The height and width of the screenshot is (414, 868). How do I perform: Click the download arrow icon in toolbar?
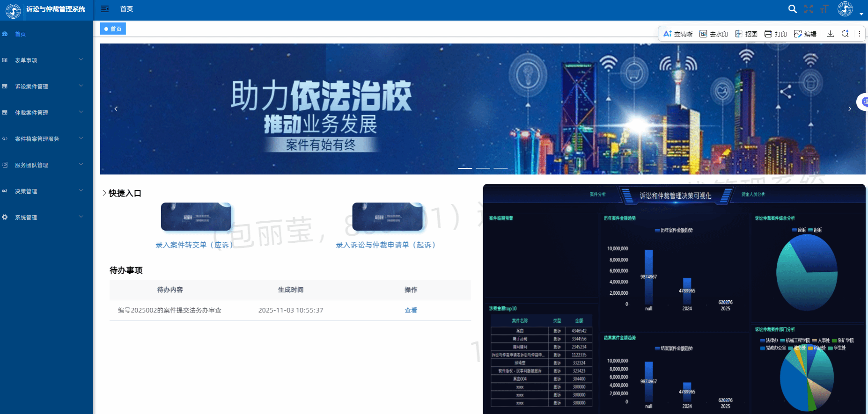click(x=830, y=34)
